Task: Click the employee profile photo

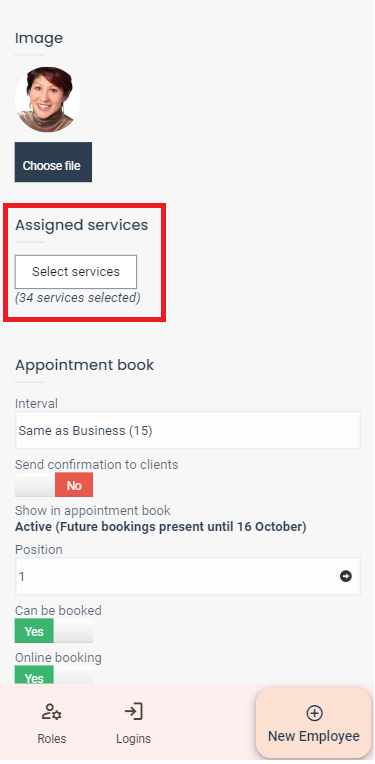Action: (x=47, y=99)
